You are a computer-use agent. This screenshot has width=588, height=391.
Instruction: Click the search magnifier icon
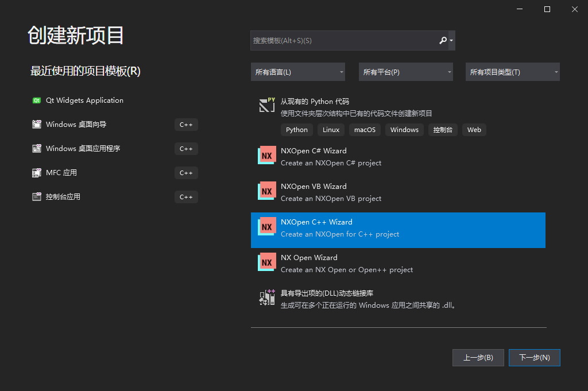443,40
